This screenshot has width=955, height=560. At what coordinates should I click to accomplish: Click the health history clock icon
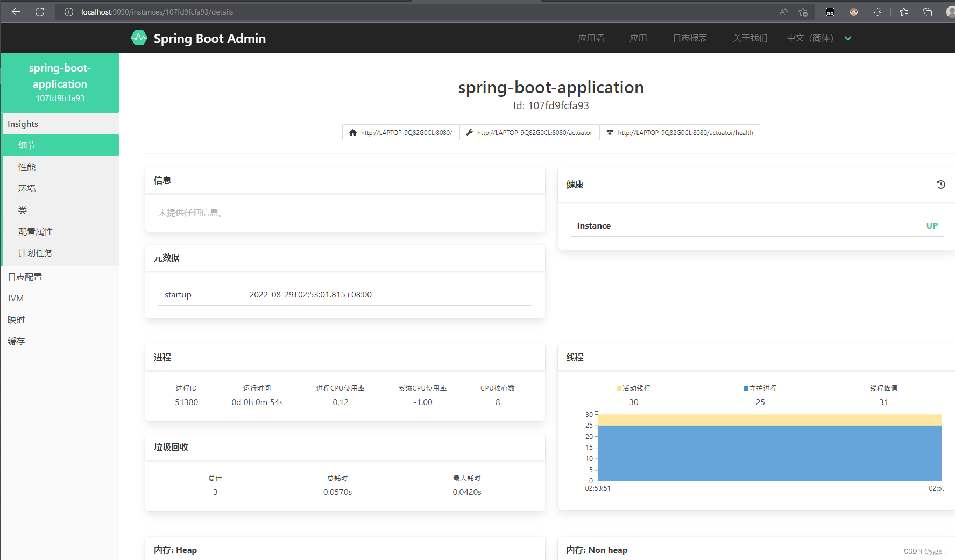click(x=941, y=185)
